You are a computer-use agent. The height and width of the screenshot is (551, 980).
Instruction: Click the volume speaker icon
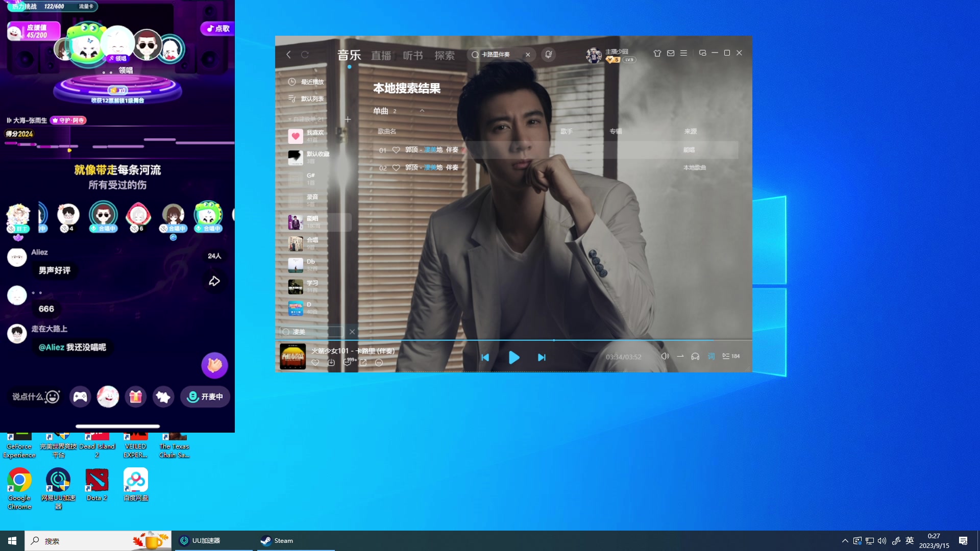[x=665, y=356]
